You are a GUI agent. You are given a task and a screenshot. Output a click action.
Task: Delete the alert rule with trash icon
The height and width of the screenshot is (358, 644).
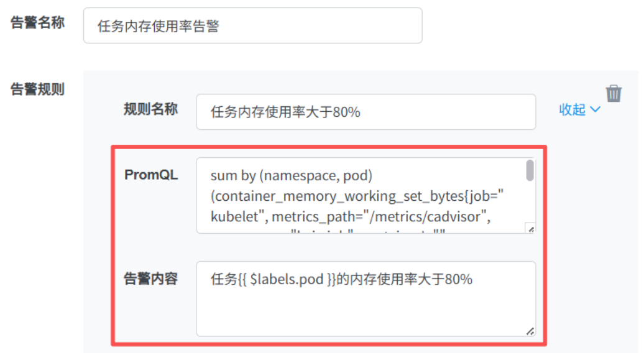pyautogui.click(x=614, y=93)
